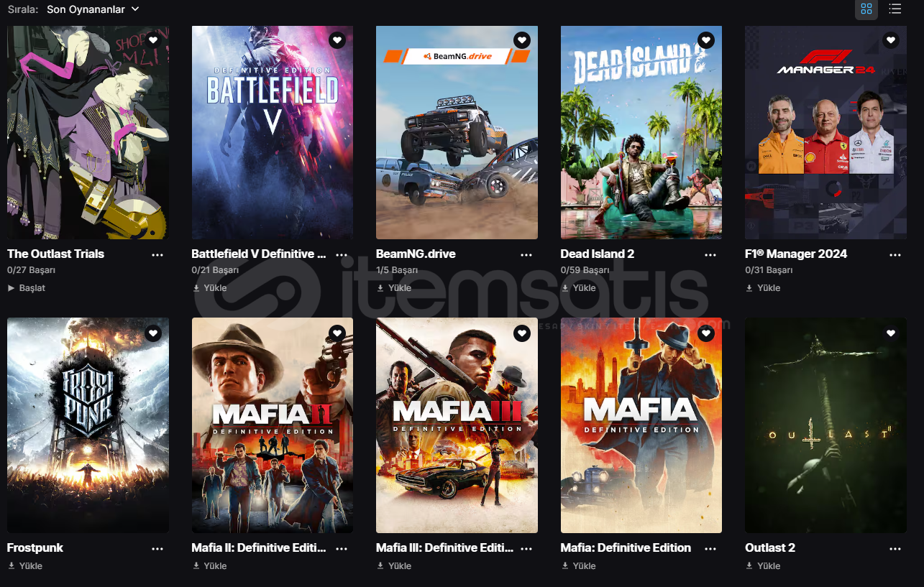Expand the Son Oynananlar sort dropdown
Screen dimensions: 924x587
point(93,9)
